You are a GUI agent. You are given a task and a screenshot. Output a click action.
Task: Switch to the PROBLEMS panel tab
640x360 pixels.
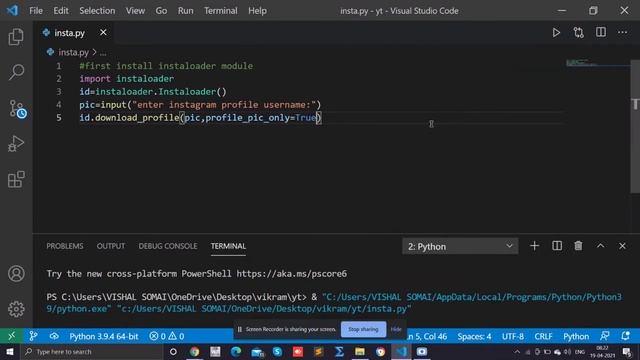[x=65, y=246]
